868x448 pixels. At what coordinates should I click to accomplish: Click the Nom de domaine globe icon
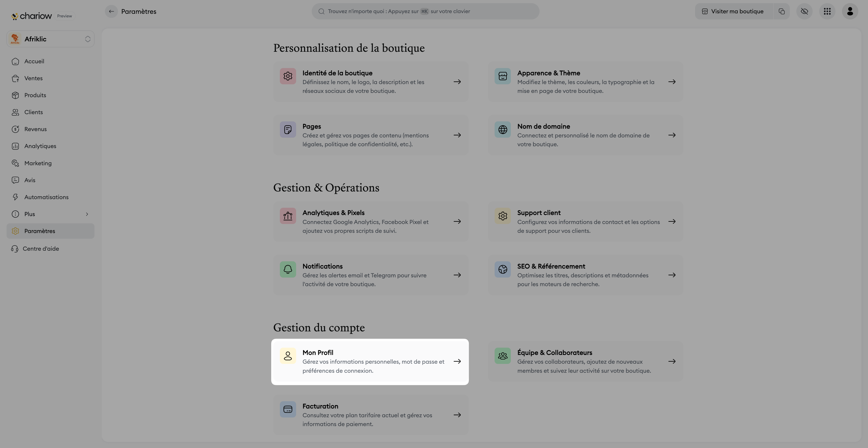[x=502, y=130]
